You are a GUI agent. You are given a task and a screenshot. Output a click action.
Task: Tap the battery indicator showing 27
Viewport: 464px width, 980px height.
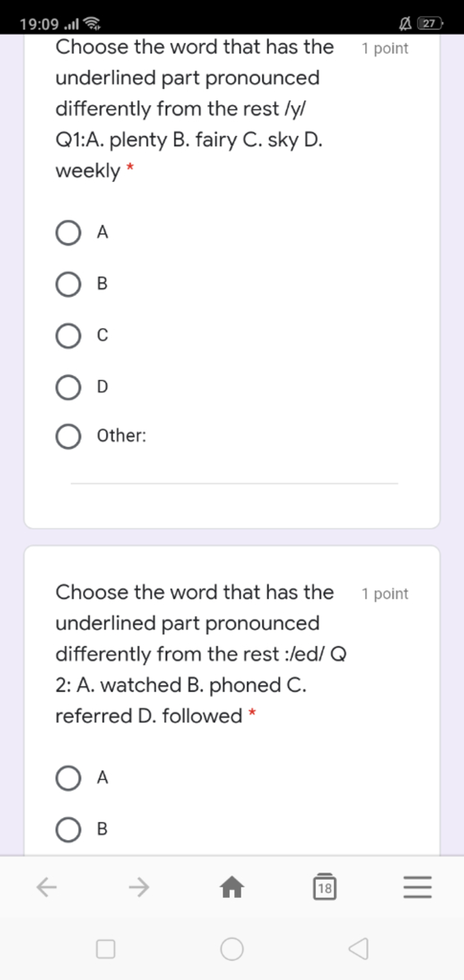[x=430, y=23]
